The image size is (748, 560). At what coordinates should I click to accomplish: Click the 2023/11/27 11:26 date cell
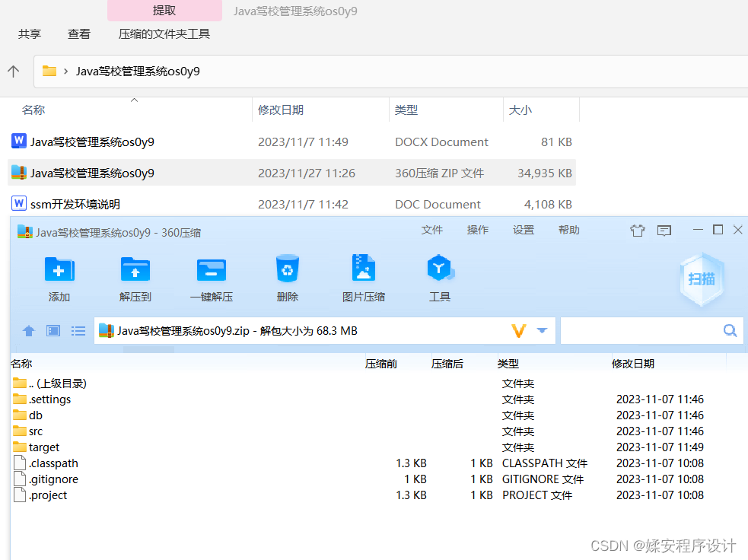coord(306,173)
